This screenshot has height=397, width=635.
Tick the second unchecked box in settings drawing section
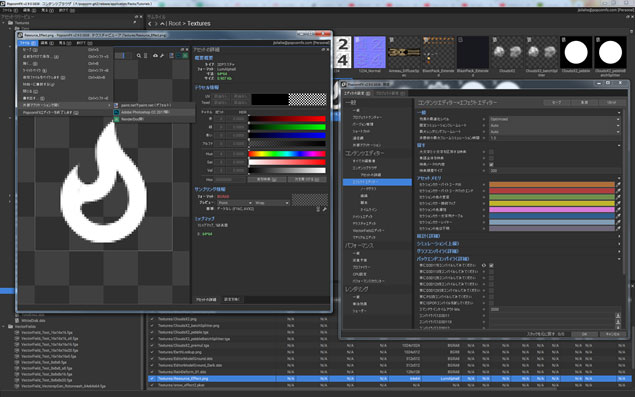[x=491, y=158]
